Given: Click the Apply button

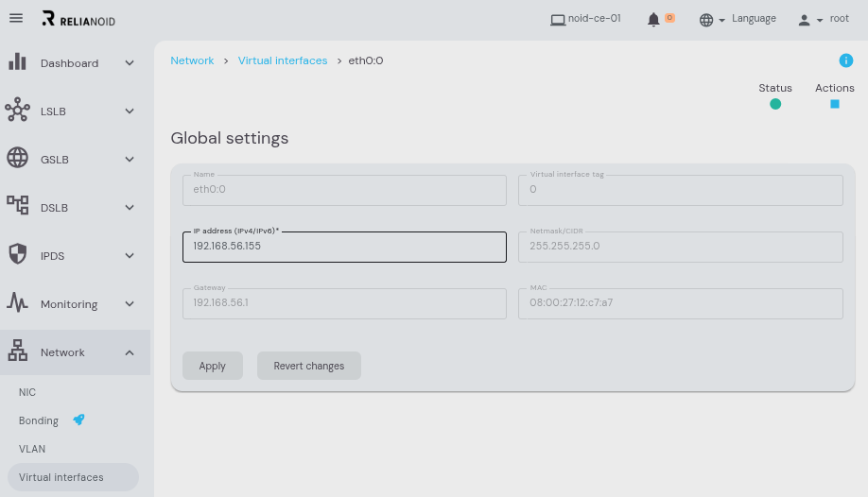Looking at the screenshot, I should click(213, 366).
